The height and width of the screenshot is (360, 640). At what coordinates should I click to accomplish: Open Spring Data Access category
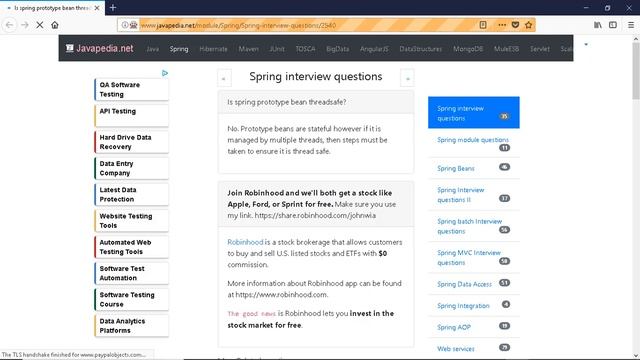473,284
